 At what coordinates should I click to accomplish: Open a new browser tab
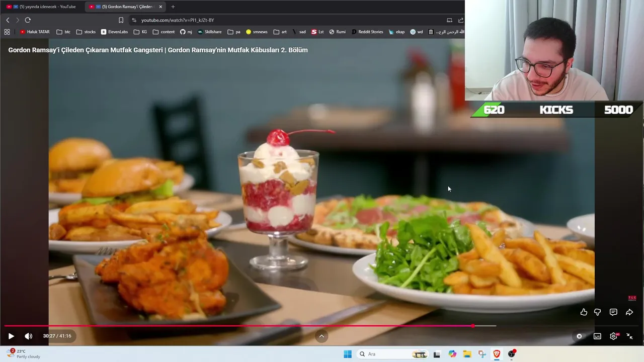(x=173, y=7)
